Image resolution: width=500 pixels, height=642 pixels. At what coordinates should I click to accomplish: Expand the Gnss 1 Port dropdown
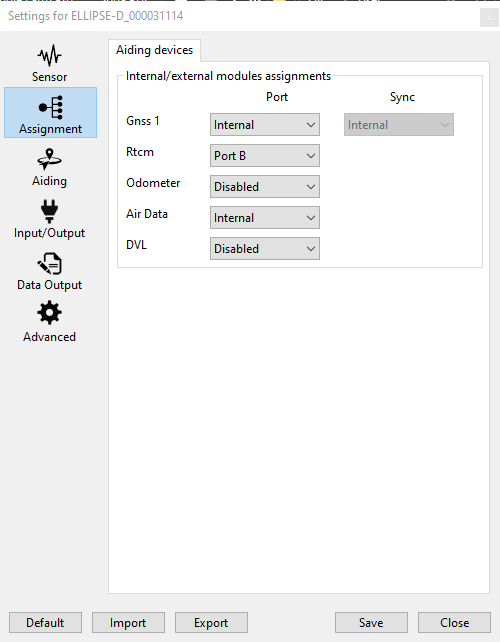click(x=265, y=124)
